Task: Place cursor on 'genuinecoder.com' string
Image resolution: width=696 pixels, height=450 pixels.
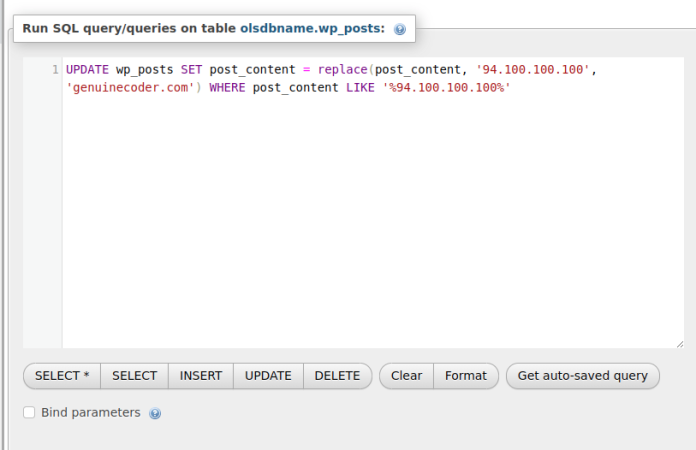Action: coord(131,87)
